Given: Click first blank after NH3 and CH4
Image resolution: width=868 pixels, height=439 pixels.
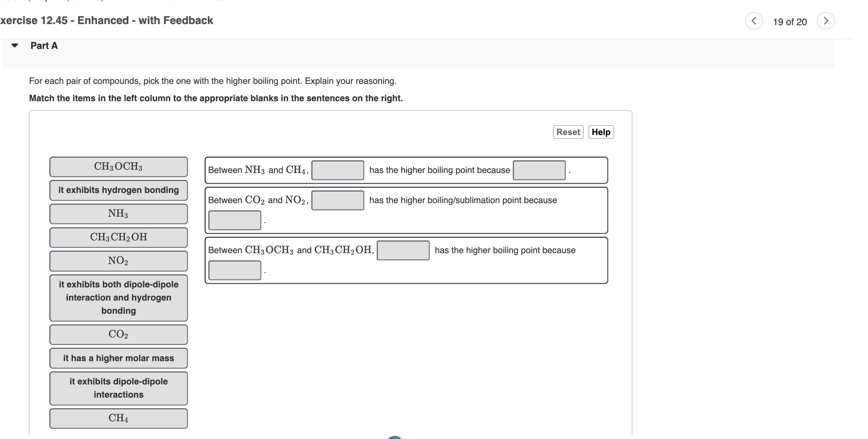Looking at the screenshot, I should click(338, 170).
